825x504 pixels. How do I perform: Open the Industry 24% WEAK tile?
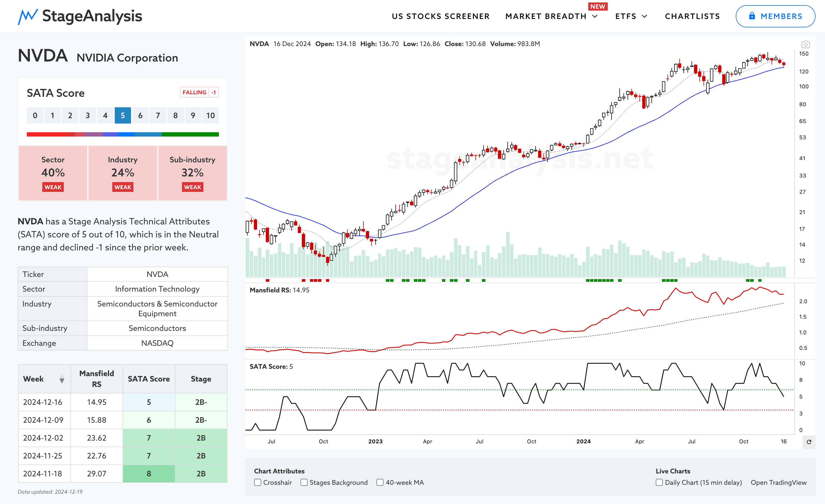pyautogui.click(x=123, y=173)
